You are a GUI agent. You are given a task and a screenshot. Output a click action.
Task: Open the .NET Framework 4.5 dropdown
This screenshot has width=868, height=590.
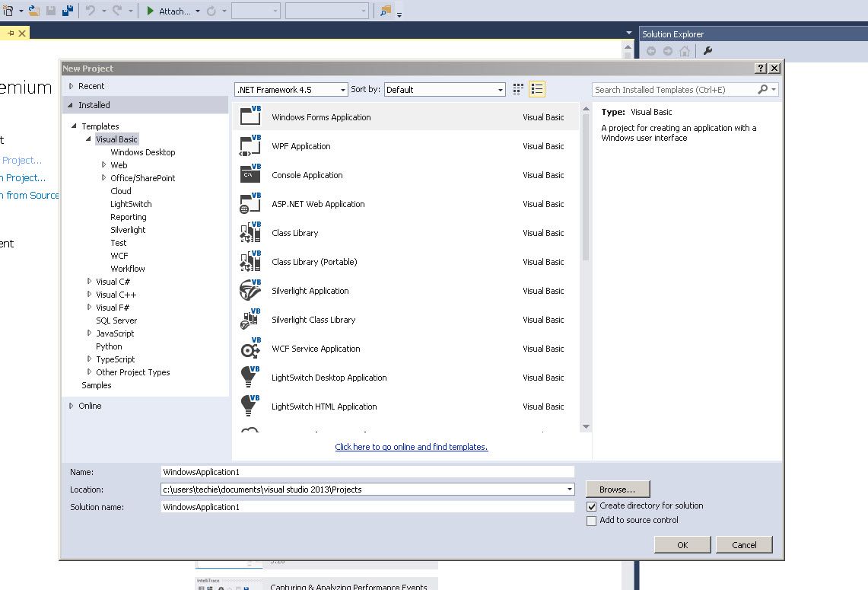tap(342, 89)
